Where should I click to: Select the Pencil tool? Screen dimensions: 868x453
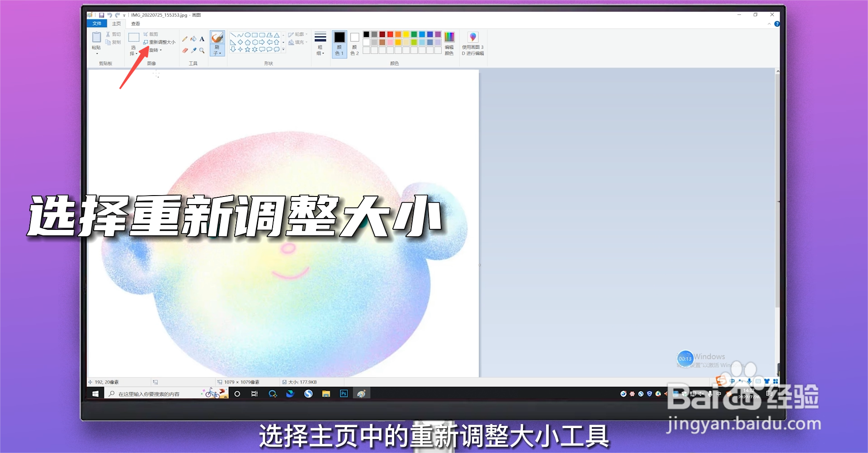(x=185, y=39)
